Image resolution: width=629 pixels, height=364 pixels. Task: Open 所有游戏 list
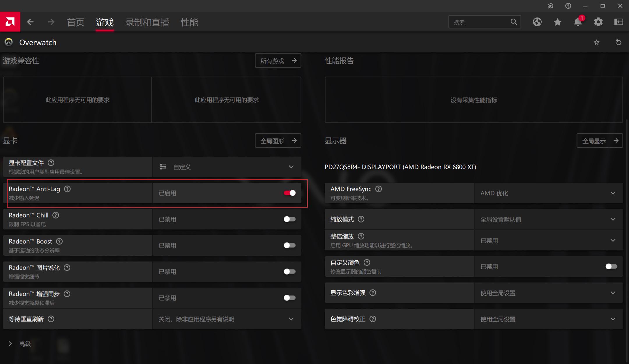point(278,61)
